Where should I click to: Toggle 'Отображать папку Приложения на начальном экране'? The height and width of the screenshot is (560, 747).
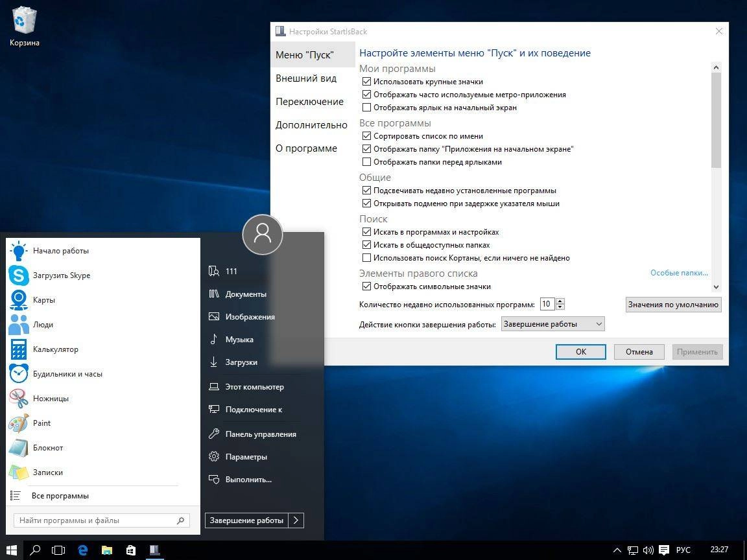[x=366, y=148]
